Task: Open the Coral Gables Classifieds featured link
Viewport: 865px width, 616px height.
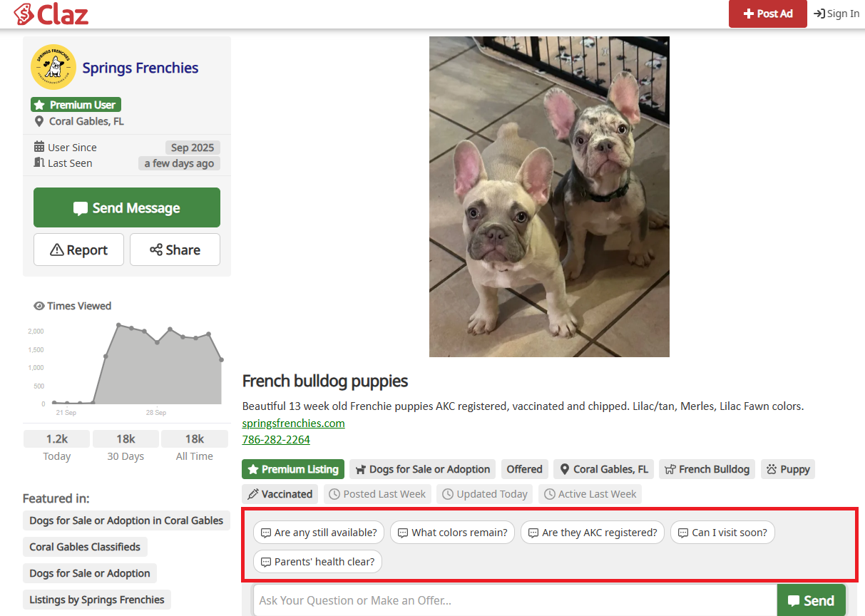Action: (85, 547)
